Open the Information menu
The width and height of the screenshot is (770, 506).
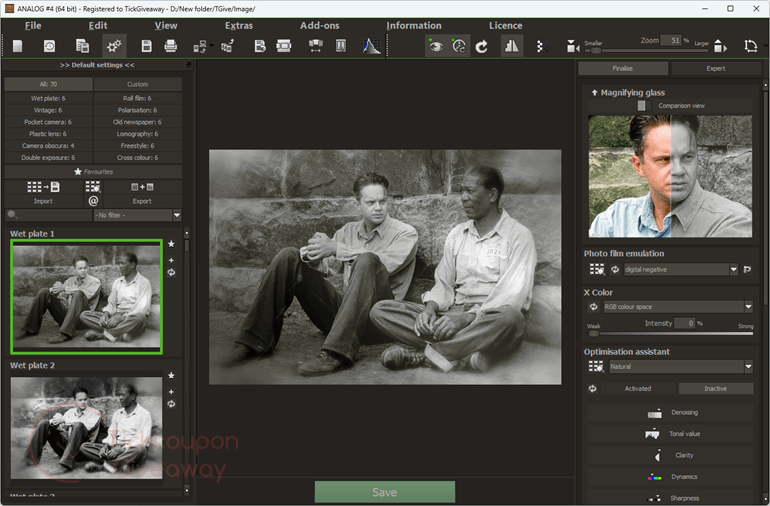(x=414, y=26)
